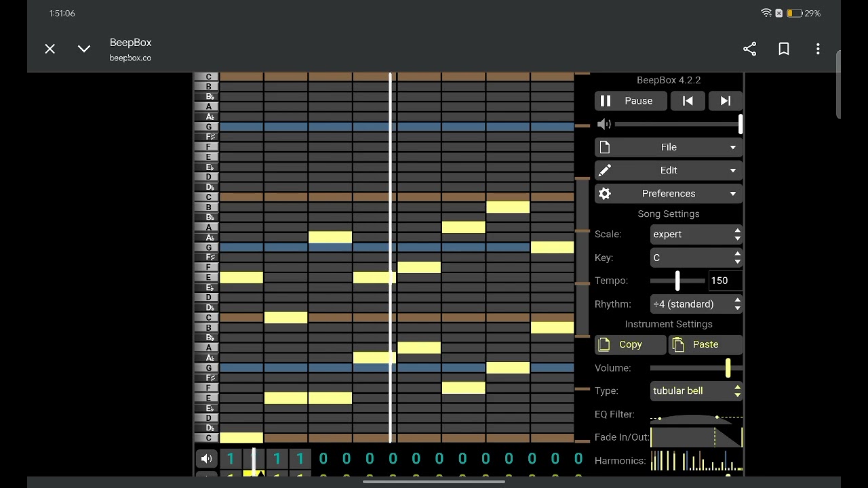Open the Rhythm selector showing ÷4 (standard)
Viewport: 868px width, 488px height.
coord(696,304)
